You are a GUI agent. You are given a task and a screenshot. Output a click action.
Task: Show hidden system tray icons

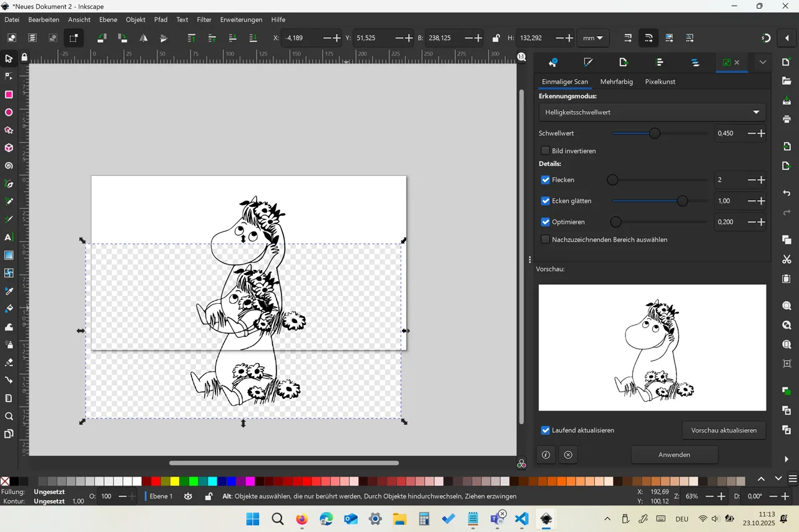pos(607,519)
